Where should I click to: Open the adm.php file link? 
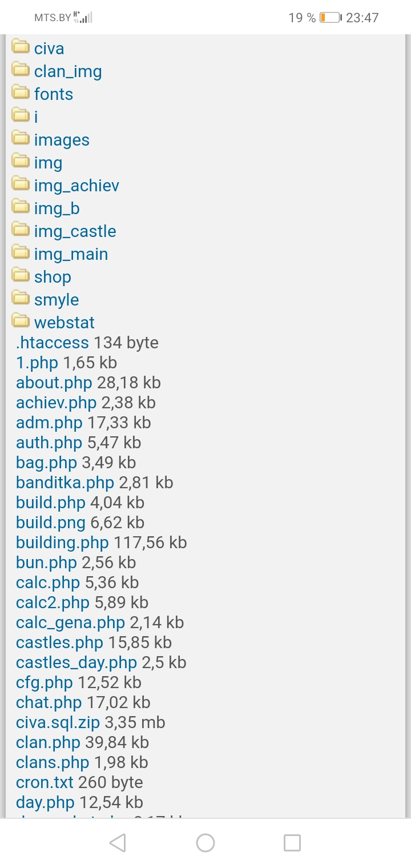click(x=49, y=423)
